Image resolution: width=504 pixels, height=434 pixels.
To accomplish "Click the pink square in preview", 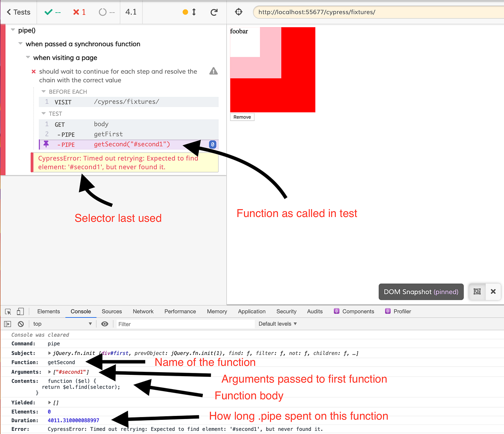I will [x=271, y=67].
